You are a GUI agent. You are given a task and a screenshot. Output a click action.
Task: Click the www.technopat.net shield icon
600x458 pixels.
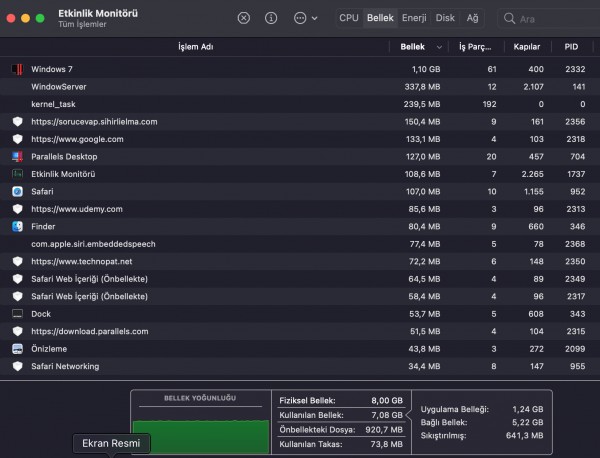pos(17,261)
